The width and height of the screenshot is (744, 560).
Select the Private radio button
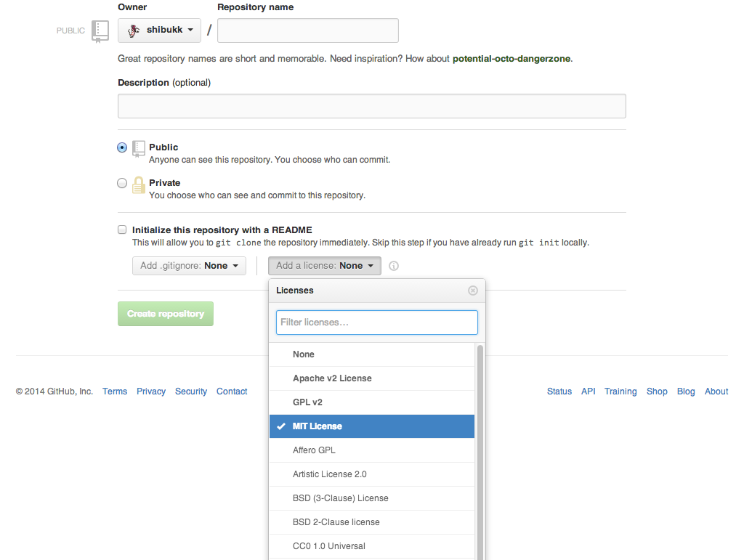click(x=122, y=183)
